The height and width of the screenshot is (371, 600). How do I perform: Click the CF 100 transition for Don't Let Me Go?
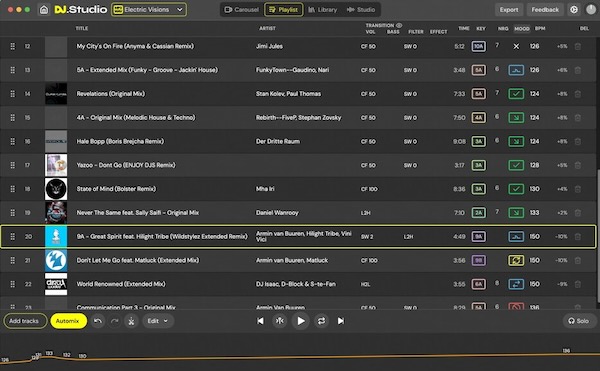click(369, 260)
